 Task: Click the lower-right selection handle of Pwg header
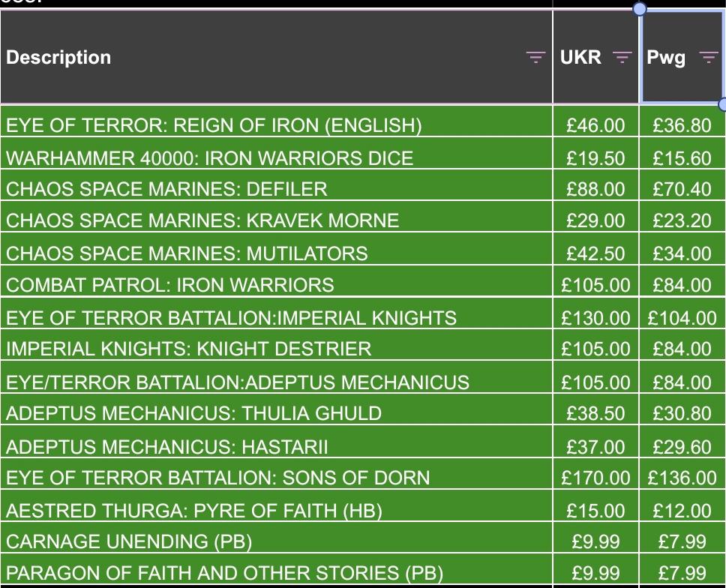point(723,104)
